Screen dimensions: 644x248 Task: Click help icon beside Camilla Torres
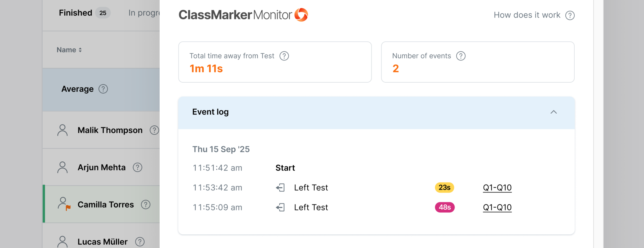(x=146, y=205)
